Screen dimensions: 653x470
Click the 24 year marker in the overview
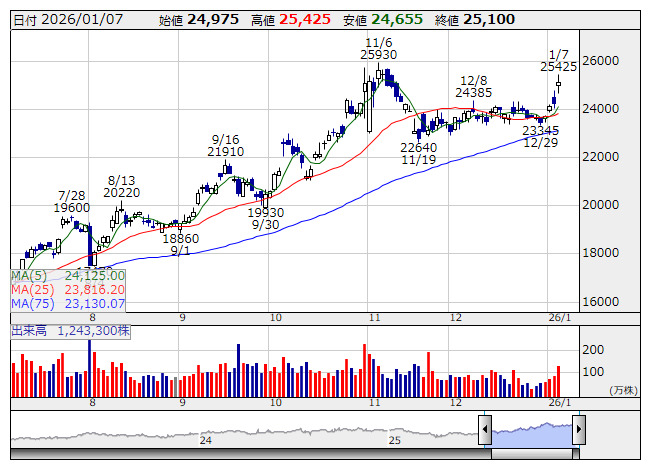[205, 440]
